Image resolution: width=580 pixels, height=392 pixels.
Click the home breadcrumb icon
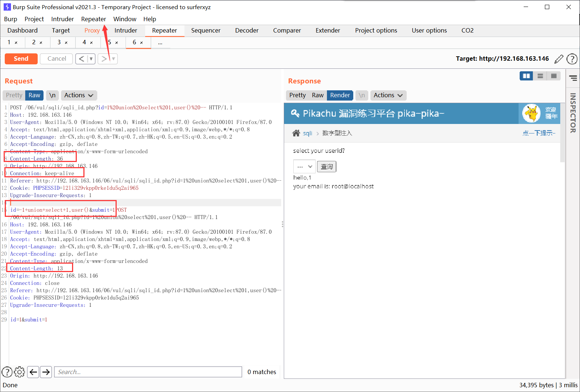[296, 133]
